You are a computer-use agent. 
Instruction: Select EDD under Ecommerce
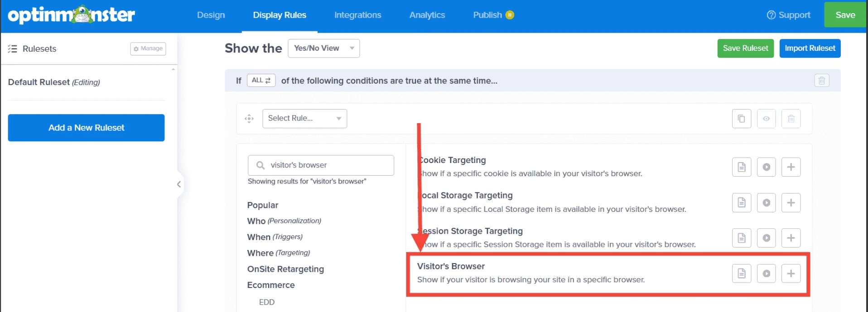click(x=267, y=302)
